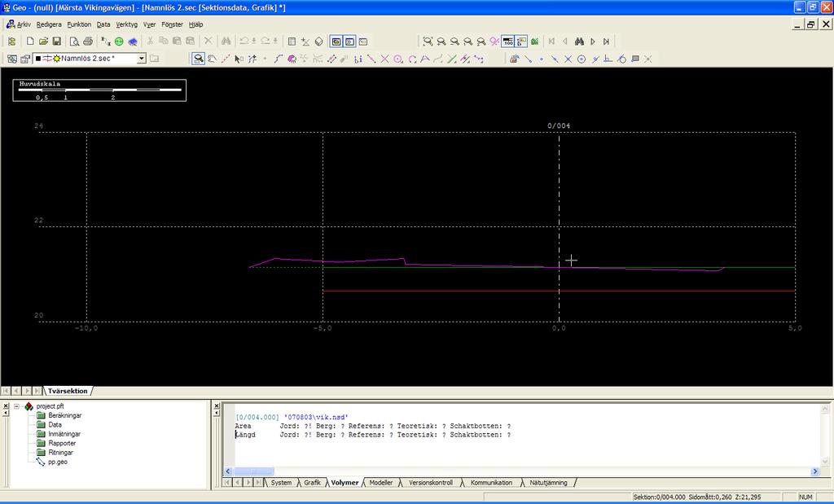Screen dimensions: 834x504
Task: Toggle the highlighted image button beside scale '100'
Action: pos(521,42)
